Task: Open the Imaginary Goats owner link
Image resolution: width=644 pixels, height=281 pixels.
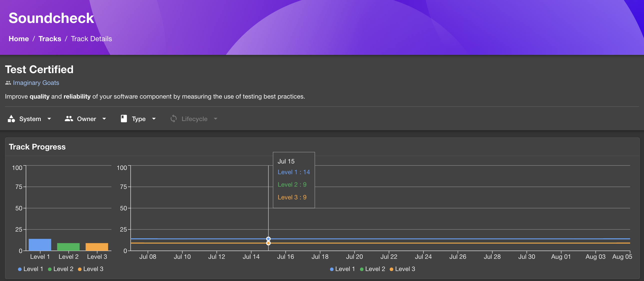Action: 36,83
